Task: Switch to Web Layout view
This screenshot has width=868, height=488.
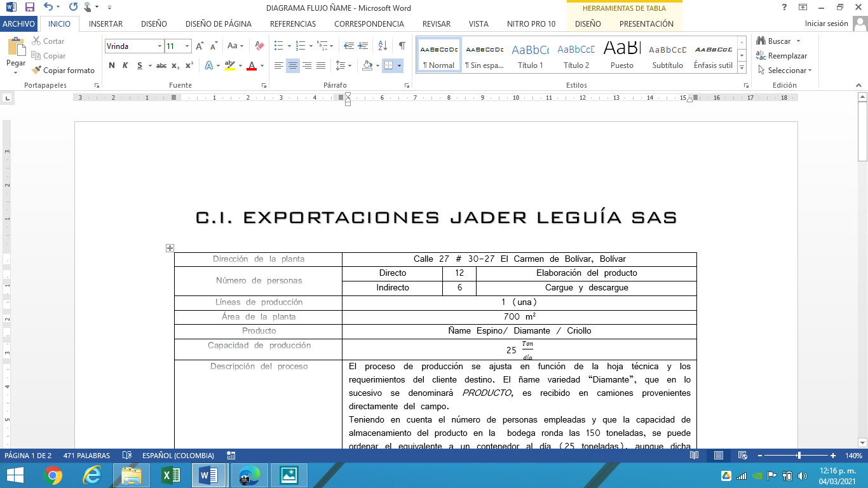Action: [x=742, y=456]
